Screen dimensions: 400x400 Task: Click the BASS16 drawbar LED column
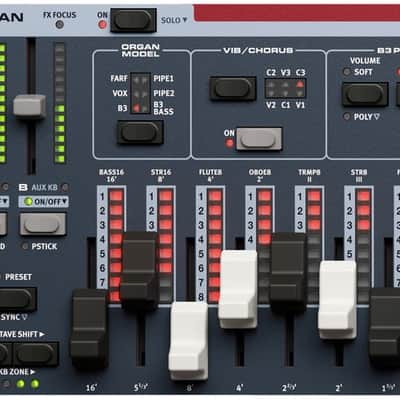click(116, 245)
